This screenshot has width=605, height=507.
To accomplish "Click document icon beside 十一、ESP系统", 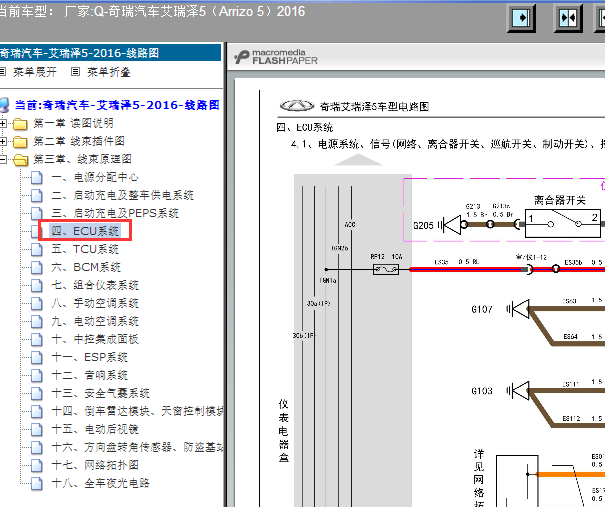I will 37,358.
